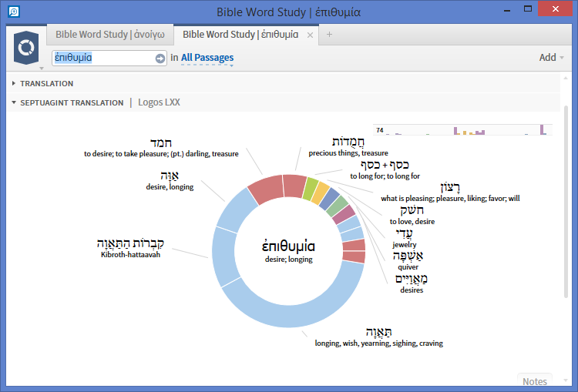Click the scroll up arrow

click(566, 78)
